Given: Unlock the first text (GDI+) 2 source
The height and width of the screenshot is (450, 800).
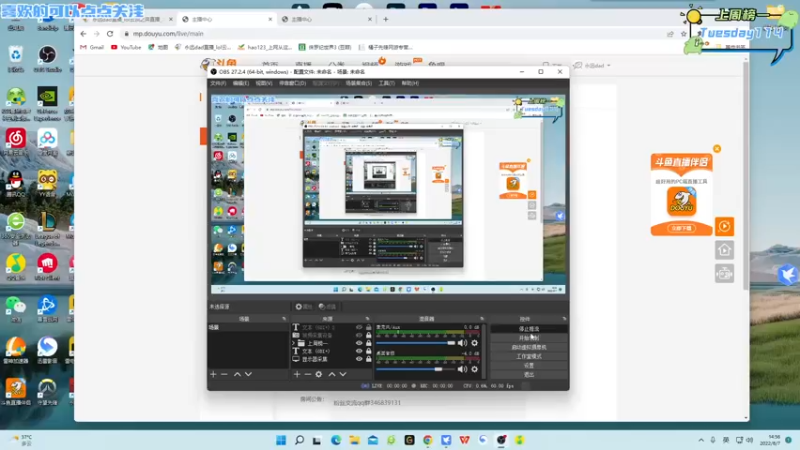Looking at the screenshot, I should (x=368, y=327).
